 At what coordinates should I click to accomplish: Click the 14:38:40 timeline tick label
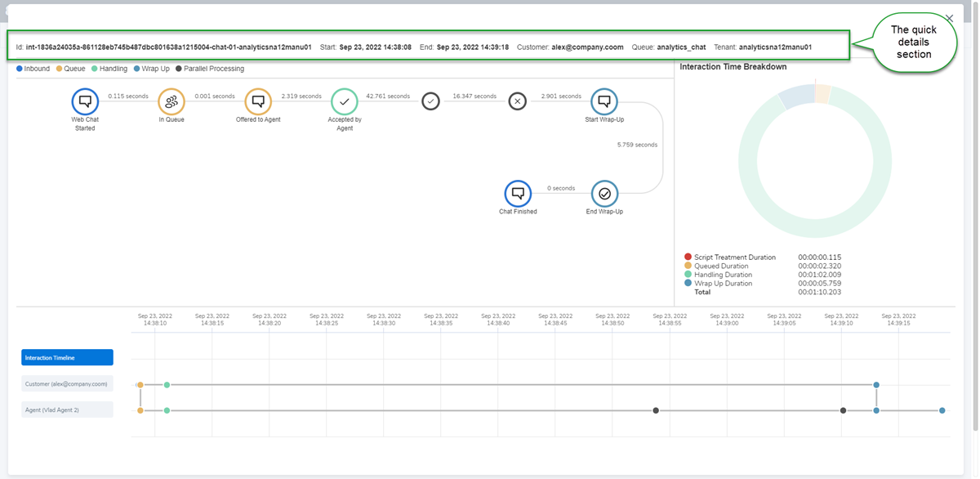(497, 320)
